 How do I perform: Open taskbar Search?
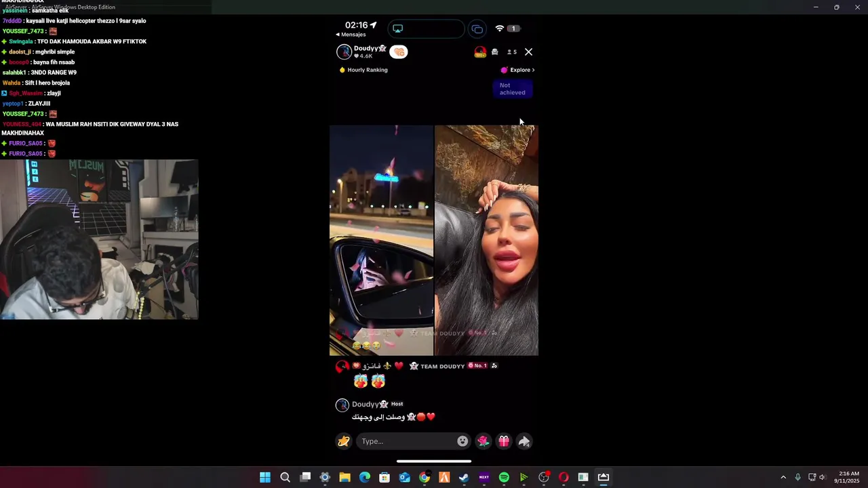coord(285,477)
